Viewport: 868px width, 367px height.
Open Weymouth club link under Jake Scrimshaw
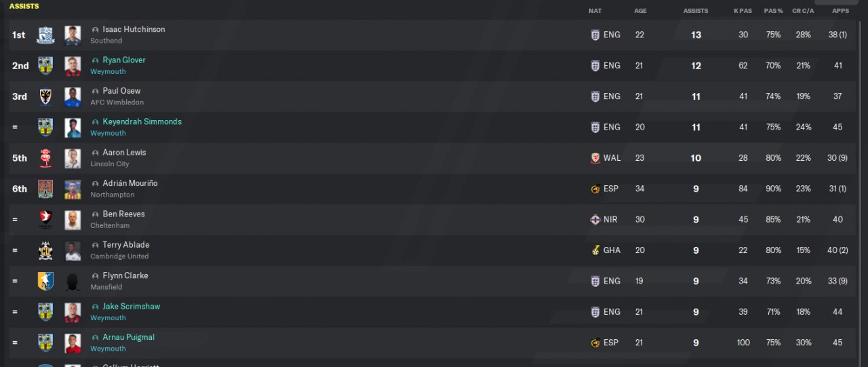pyautogui.click(x=108, y=318)
